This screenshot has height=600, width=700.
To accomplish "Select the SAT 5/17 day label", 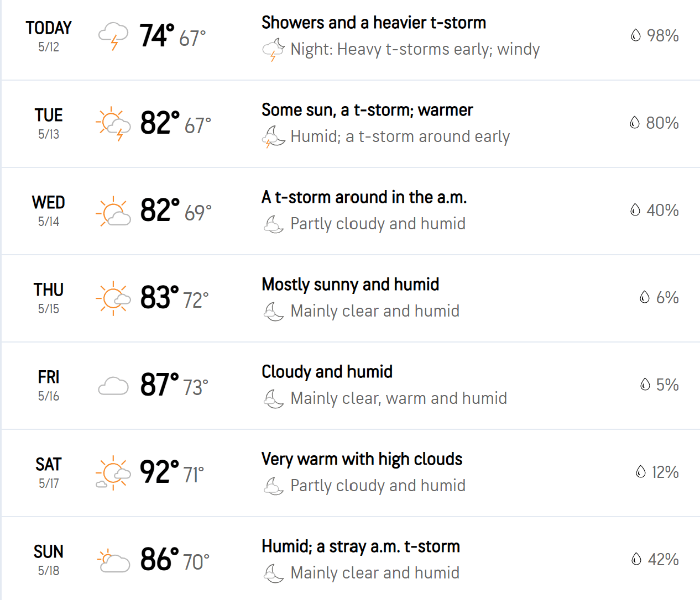I will (49, 472).
